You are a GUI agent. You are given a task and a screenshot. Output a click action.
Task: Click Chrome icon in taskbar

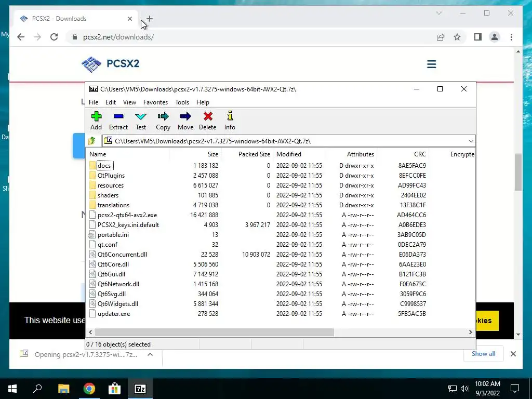coord(89,389)
